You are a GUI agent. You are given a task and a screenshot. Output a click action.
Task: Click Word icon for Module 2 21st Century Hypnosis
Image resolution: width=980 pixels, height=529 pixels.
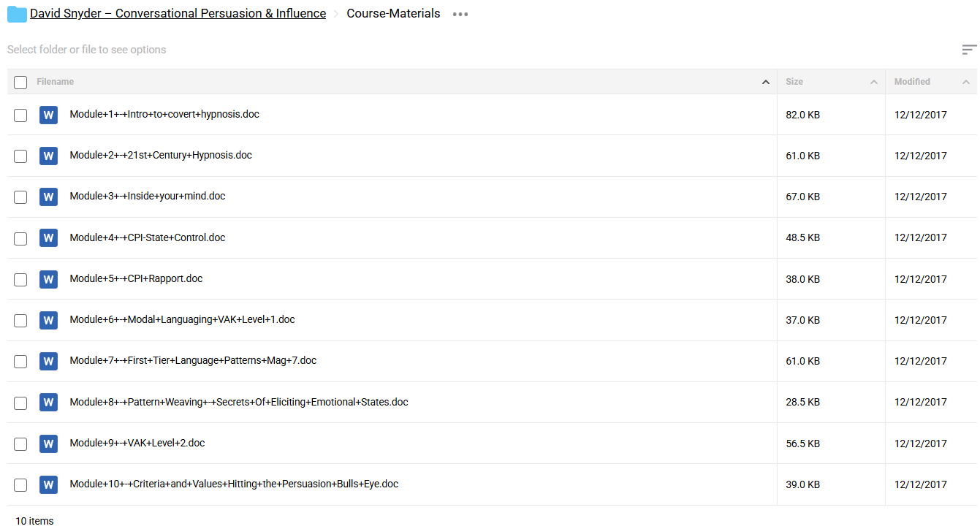tap(48, 156)
